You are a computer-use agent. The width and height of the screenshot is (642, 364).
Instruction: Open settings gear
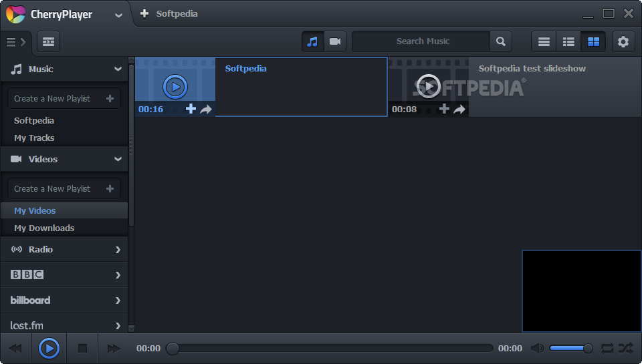[623, 41]
